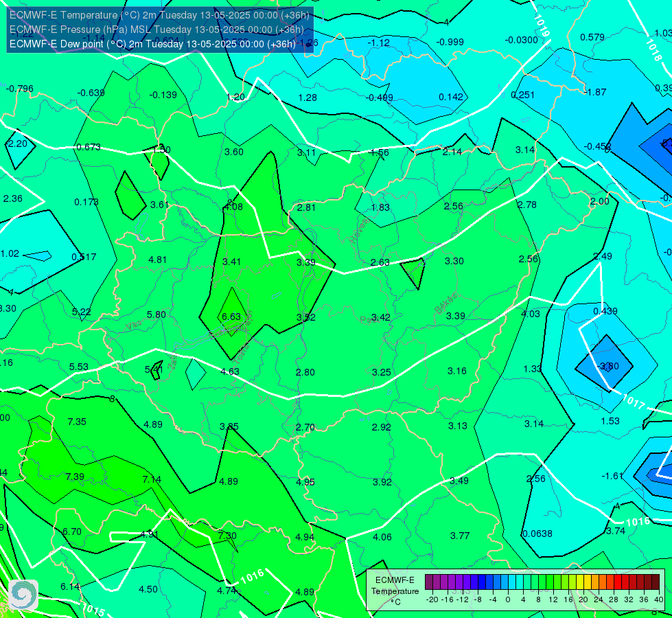Screen dimensions: 672x618
Task: Click the ECMWF swirl logo icon
Action: [23, 595]
